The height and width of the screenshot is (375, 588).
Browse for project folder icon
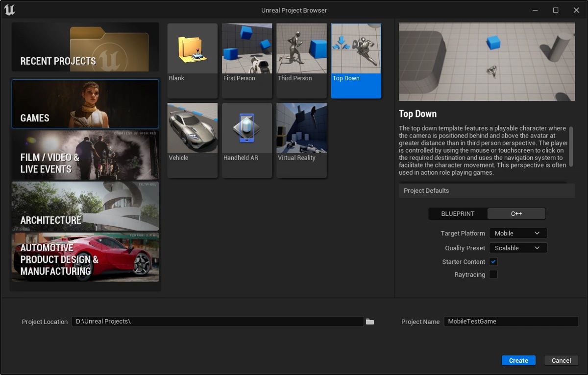(370, 322)
